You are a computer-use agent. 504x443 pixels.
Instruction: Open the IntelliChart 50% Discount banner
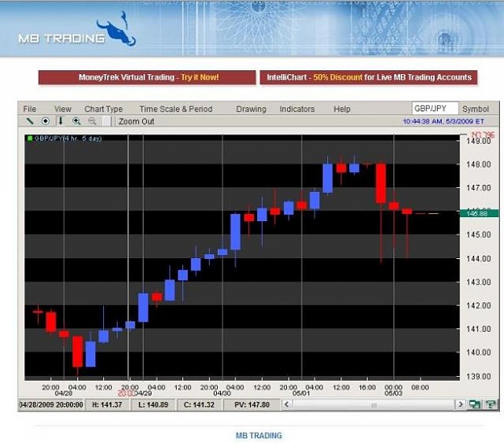369,77
